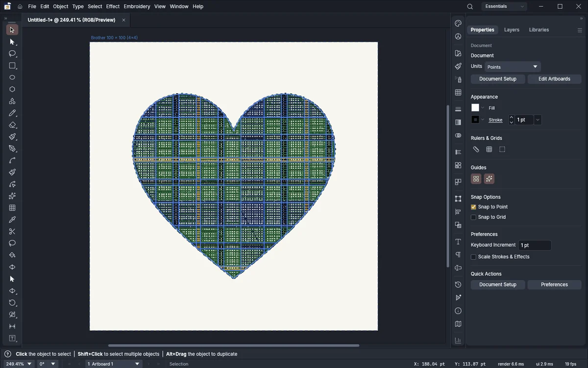This screenshot has height=368, width=588.
Task: Open the gradient panel icon
Action: pos(458,122)
